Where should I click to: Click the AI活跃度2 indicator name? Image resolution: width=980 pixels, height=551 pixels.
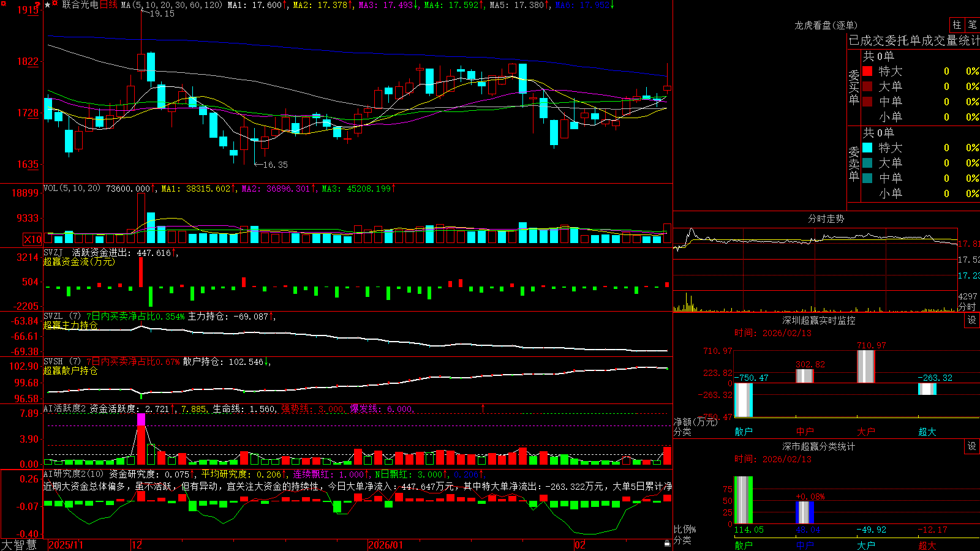tap(65, 408)
